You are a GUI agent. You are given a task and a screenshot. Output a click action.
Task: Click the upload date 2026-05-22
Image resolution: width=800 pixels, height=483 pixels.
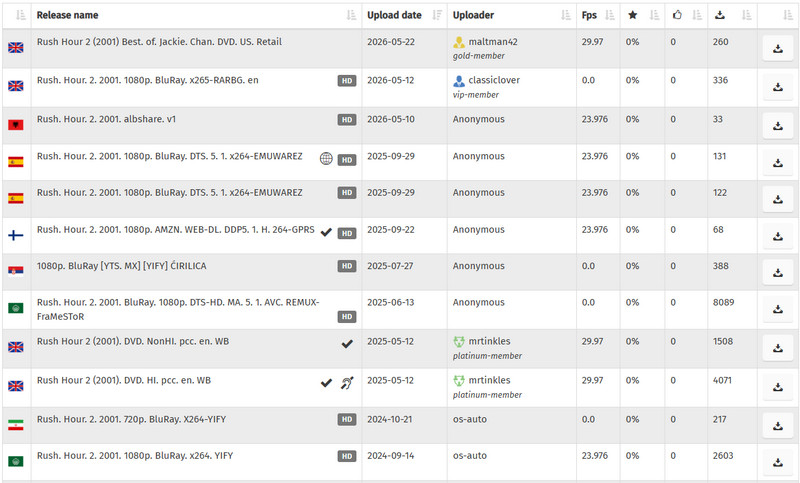click(x=391, y=42)
